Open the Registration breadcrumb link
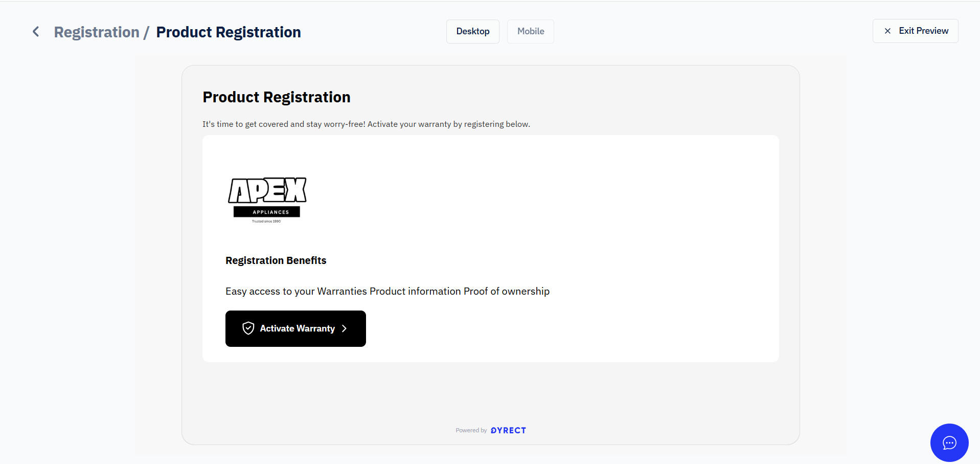This screenshot has width=980, height=464. [97, 32]
